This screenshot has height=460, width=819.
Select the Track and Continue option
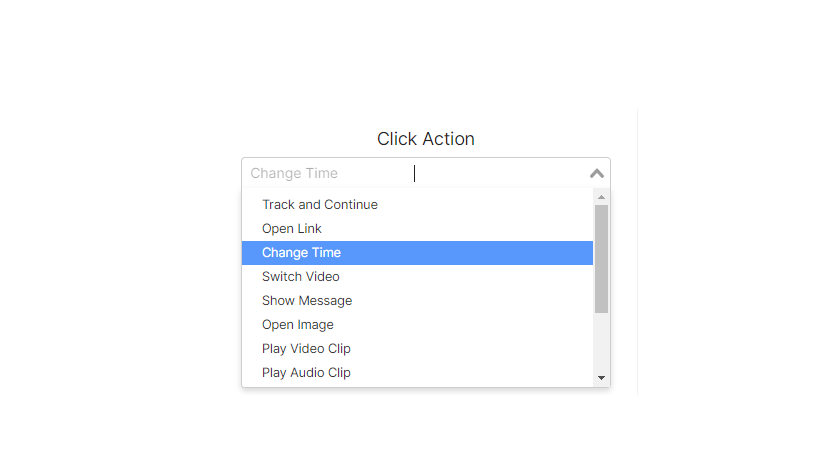click(x=320, y=205)
